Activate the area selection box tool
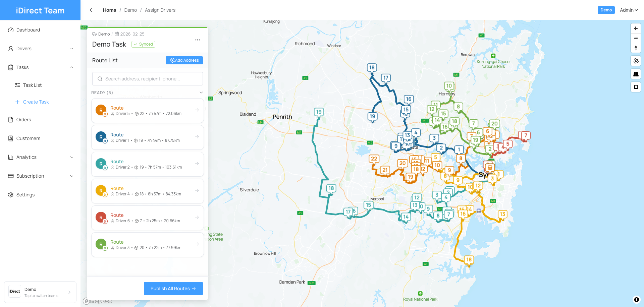 click(x=636, y=87)
